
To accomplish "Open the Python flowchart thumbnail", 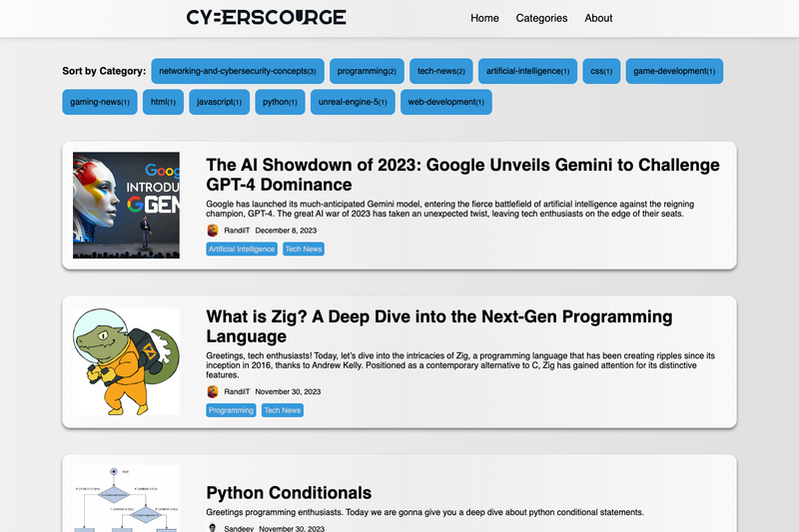I will pos(126,498).
